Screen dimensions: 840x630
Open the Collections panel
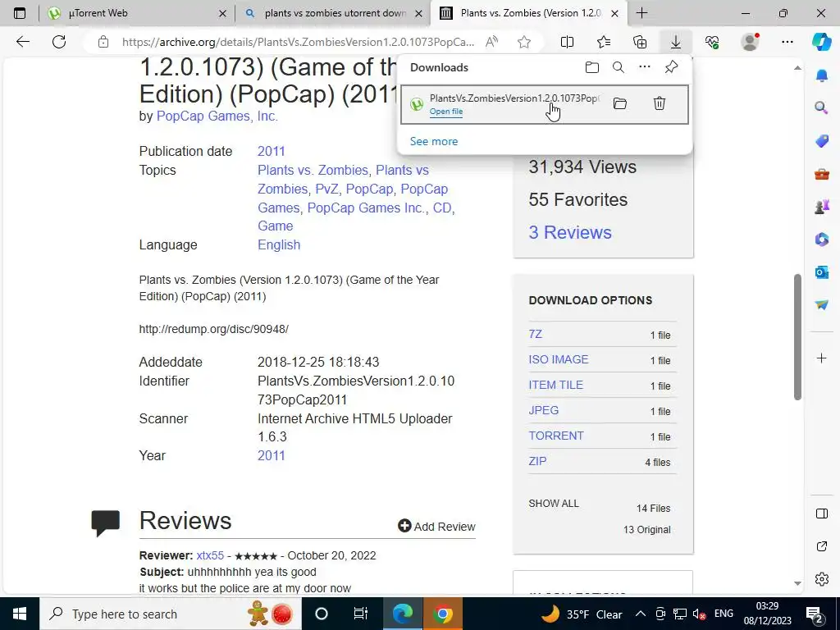click(640, 42)
